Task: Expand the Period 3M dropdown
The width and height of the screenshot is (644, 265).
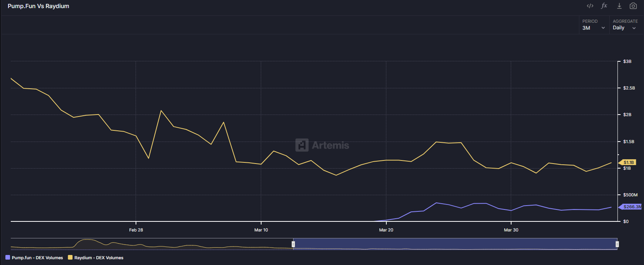Action: (594, 25)
